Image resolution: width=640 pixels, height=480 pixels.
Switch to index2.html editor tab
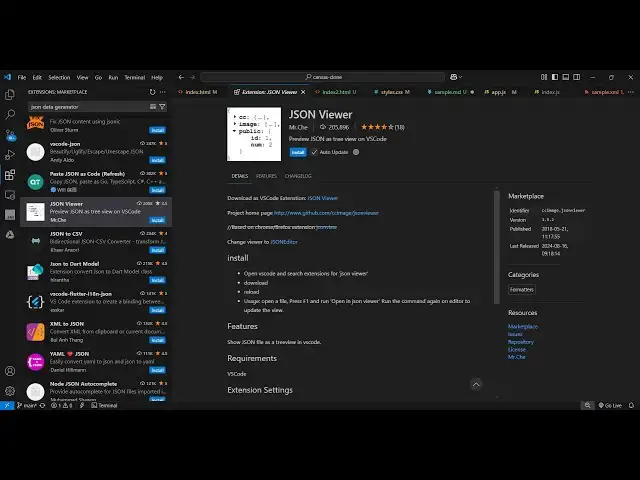[336, 92]
